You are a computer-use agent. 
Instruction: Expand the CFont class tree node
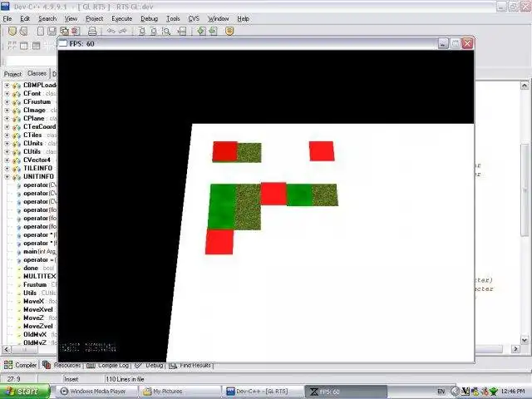(7, 93)
